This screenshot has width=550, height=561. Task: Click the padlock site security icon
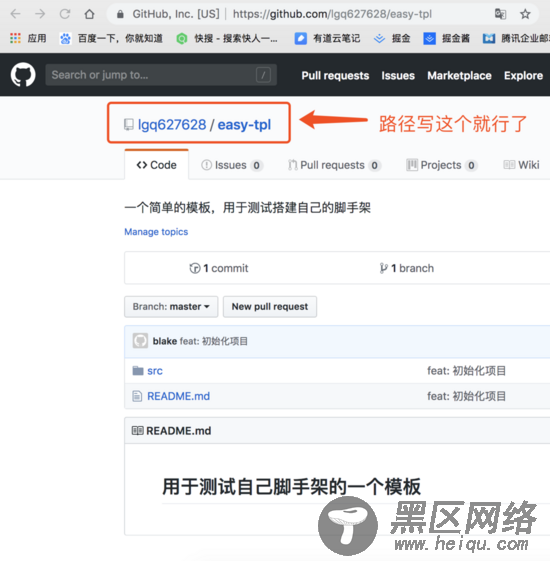coord(120,14)
